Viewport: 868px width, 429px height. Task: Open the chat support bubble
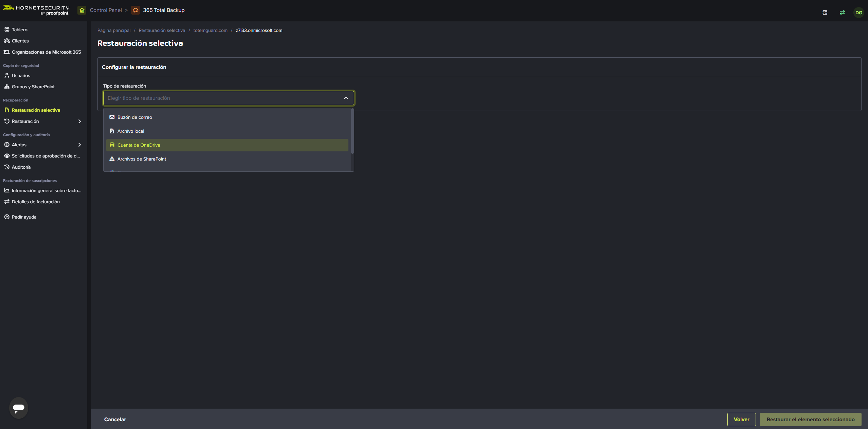(19, 408)
